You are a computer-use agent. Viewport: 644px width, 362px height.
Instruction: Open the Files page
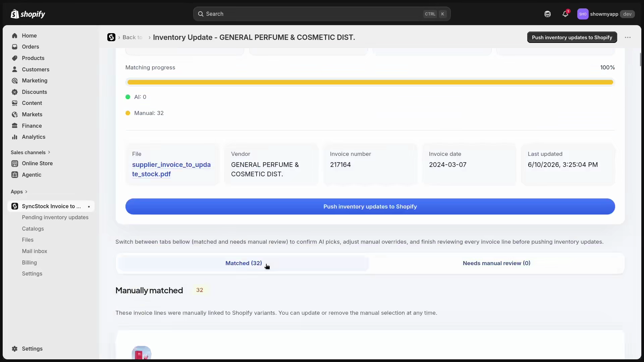(28, 240)
